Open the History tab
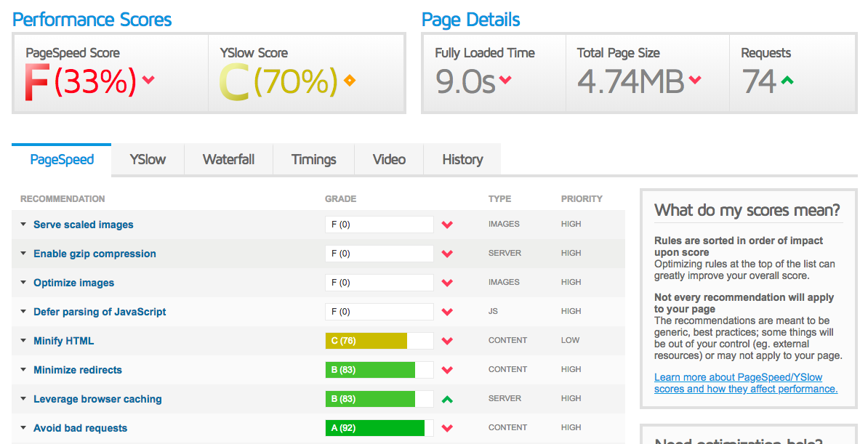 pyautogui.click(x=462, y=160)
